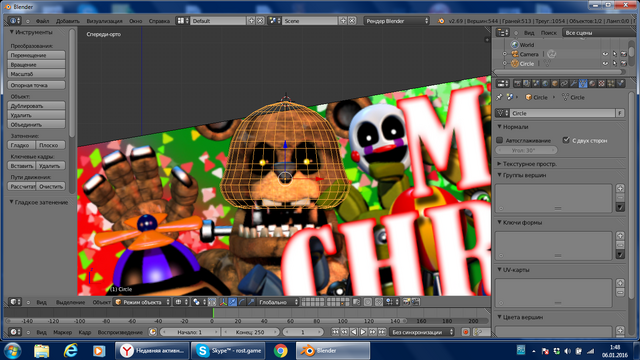Open the Render Layers properties tab icon
The height and width of the screenshot is (360, 640).
pyautogui.click(x=527, y=84)
